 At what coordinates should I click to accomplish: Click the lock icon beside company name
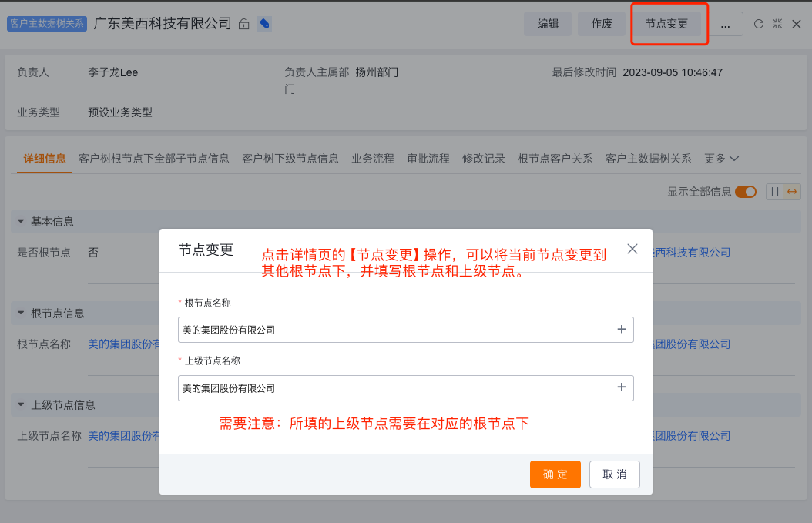[x=244, y=24]
